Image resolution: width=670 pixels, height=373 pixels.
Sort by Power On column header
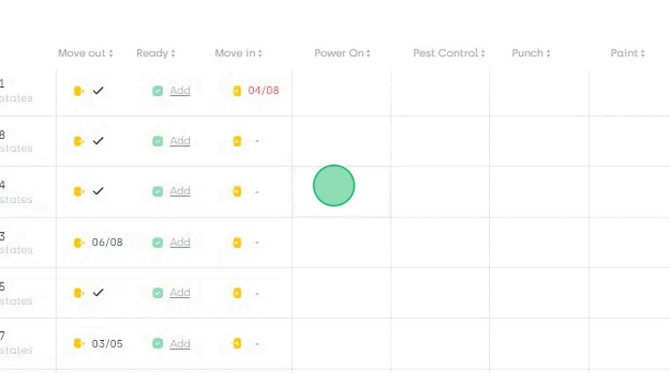342,53
